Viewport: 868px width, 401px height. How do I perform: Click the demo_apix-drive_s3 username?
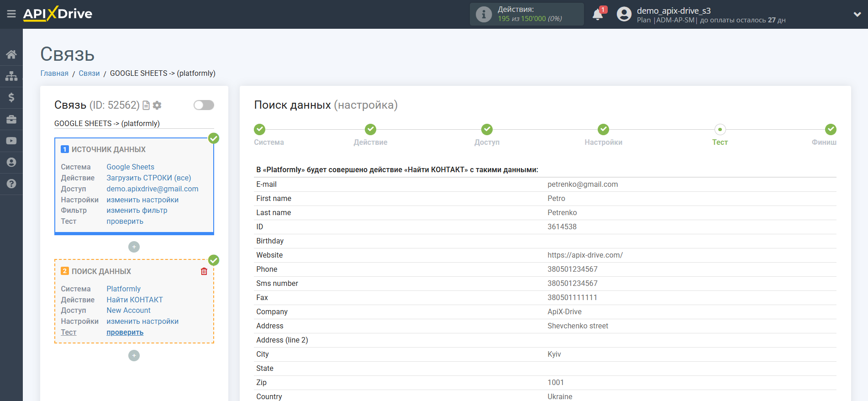coord(673,11)
